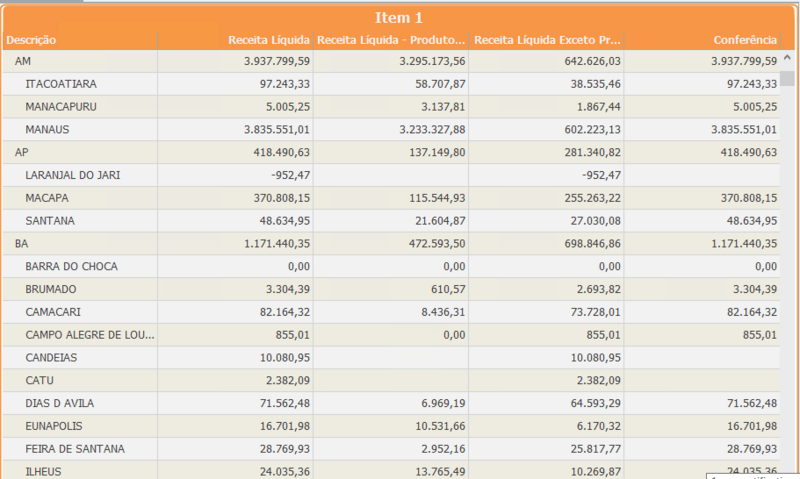Select the DIAS D AVILA row
Screen dimensions: 800x479
click(x=60, y=403)
